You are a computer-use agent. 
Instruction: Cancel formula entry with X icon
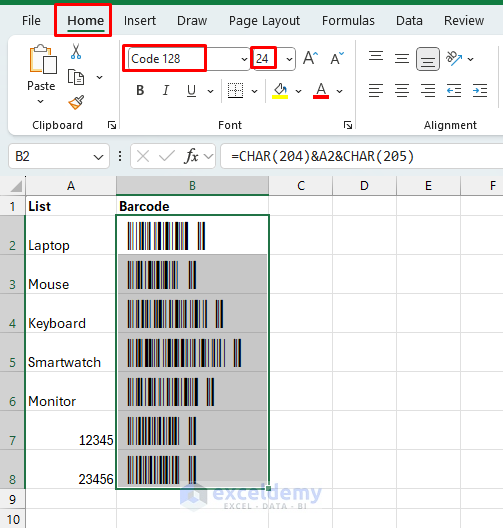[143, 157]
